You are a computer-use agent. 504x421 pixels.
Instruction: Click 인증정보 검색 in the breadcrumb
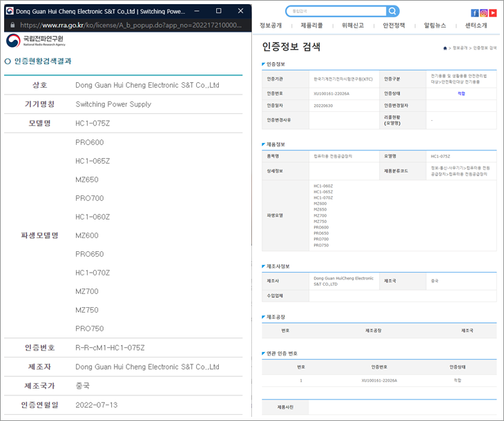point(485,48)
